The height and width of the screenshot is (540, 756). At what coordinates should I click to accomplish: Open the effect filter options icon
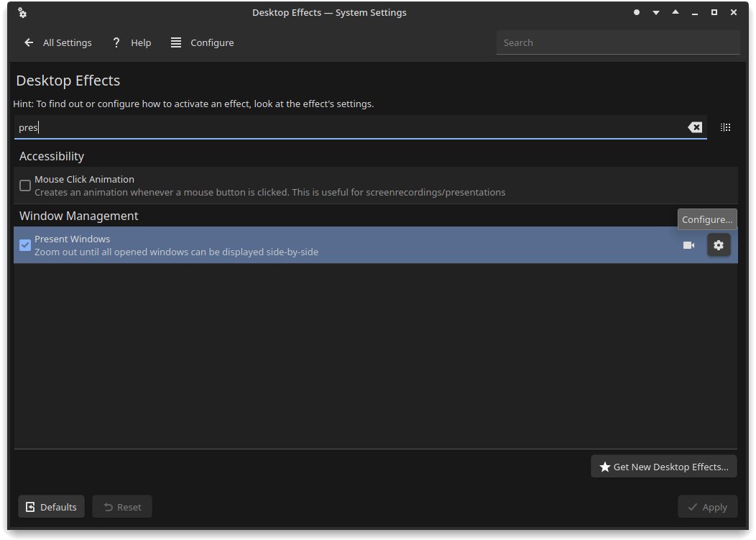pos(725,127)
